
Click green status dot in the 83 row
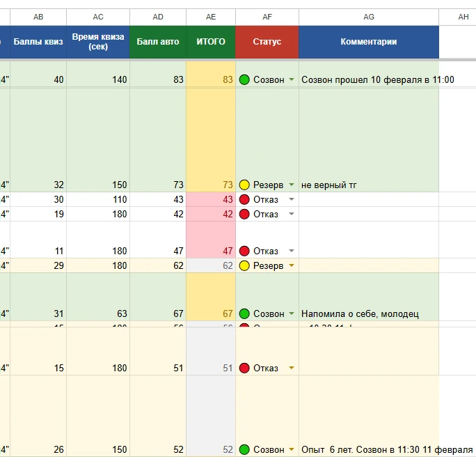tap(244, 79)
